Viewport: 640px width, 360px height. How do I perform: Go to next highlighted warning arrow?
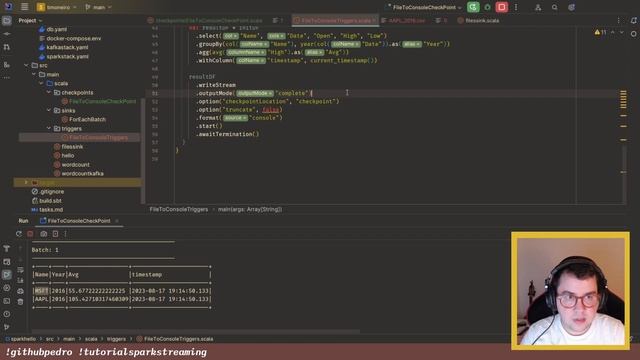point(621,32)
